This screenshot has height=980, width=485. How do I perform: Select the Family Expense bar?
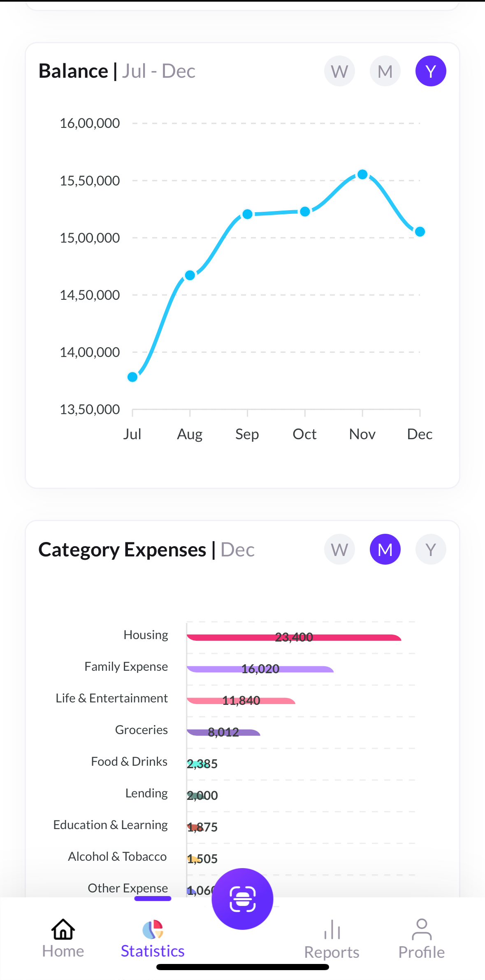coord(260,670)
